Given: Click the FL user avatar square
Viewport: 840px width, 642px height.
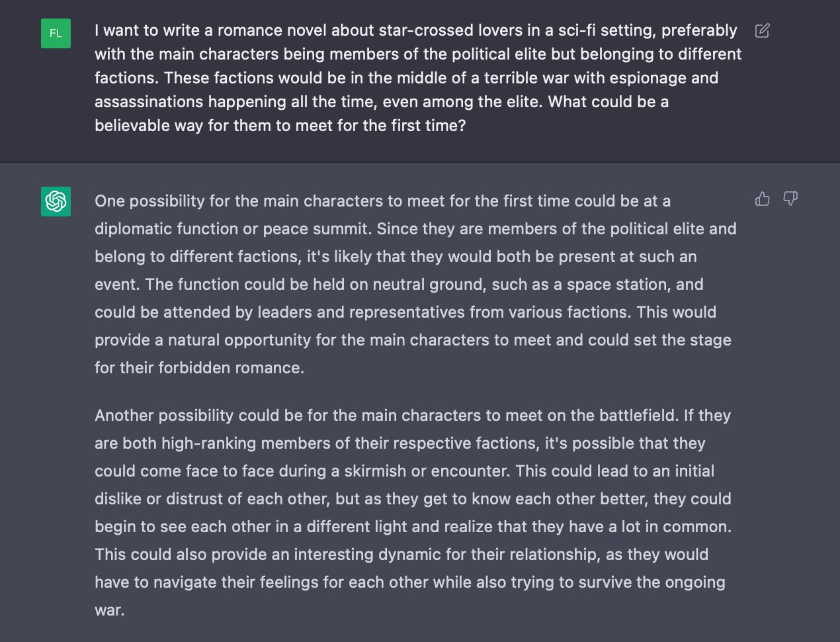Looking at the screenshot, I should pyautogui.click(x=56, y=34).
